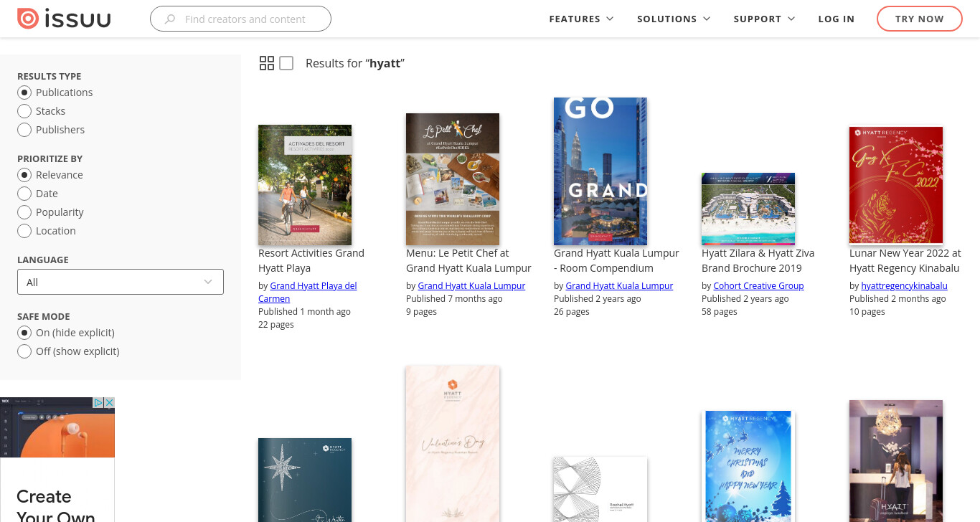This screenshot has width=980, height=522.
Task: Prioritize results by Date
Action: point(24,194)
